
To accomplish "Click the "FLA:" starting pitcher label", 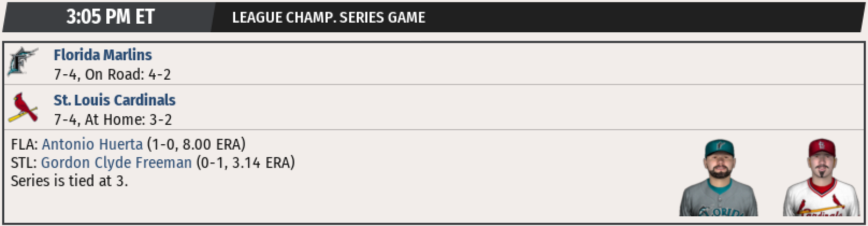I will coord(24,144).
